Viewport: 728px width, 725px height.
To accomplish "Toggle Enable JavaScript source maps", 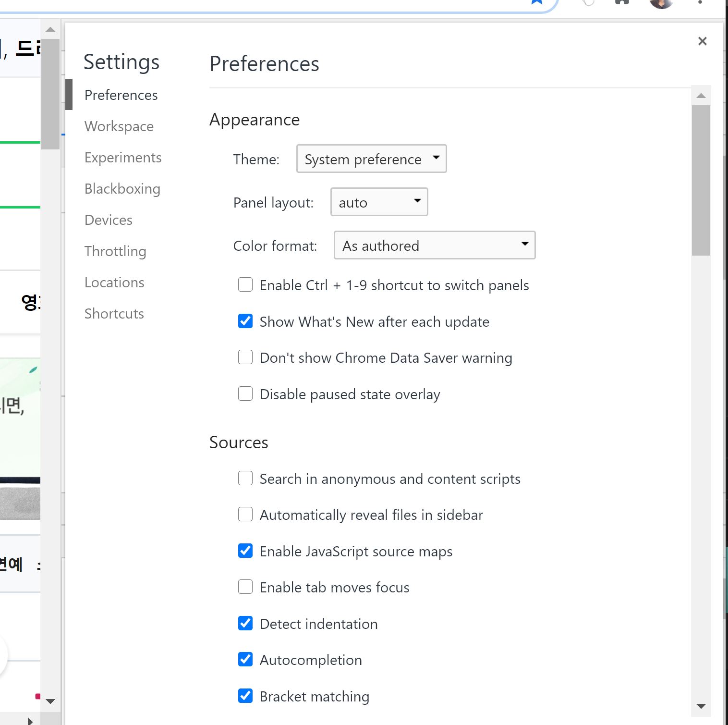I will (245, 551).
